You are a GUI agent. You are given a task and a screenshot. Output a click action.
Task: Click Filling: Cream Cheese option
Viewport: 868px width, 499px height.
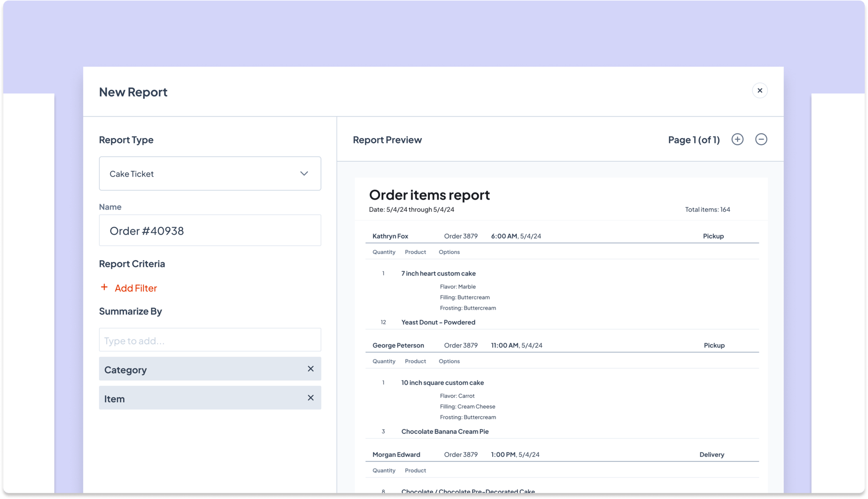click(467, 407)
